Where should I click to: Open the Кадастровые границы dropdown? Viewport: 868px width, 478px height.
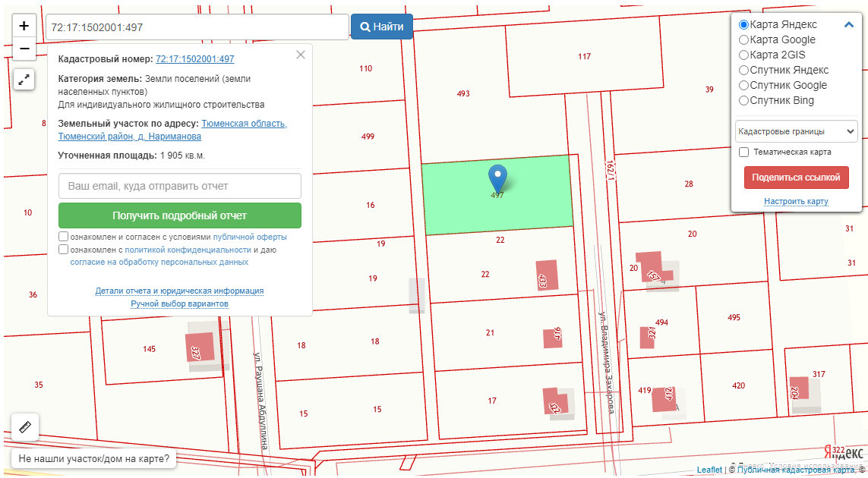point(796,132)
